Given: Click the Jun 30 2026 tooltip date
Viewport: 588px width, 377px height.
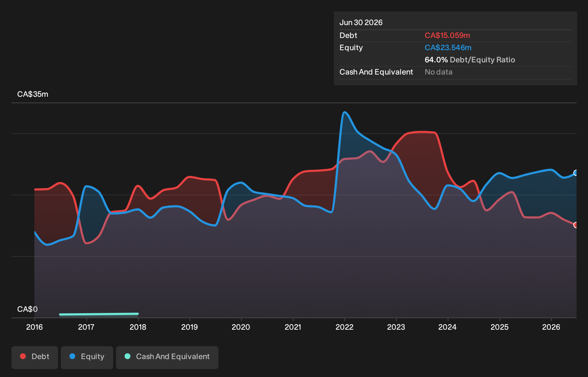Looking at the screenshot, I should 361,23.
